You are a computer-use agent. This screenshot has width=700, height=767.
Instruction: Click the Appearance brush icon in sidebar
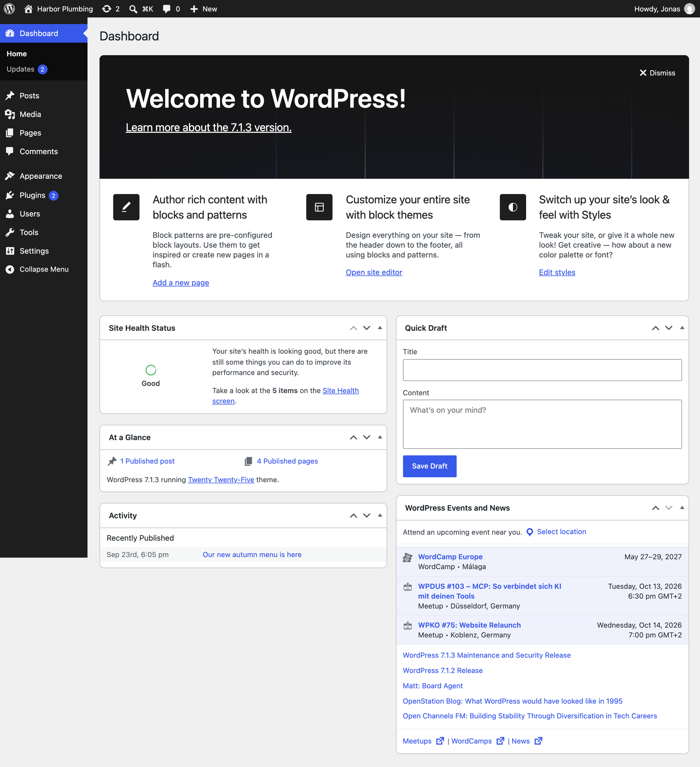tap(10, 176)
